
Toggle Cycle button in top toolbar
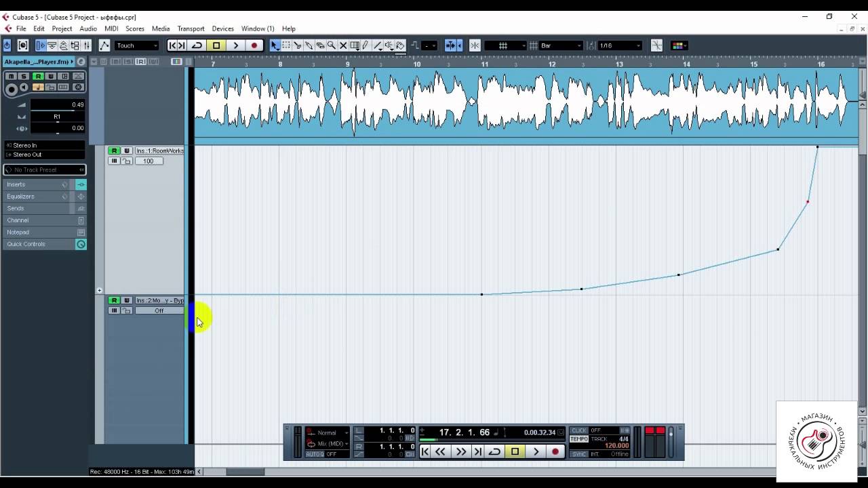(x=197, y=45)
